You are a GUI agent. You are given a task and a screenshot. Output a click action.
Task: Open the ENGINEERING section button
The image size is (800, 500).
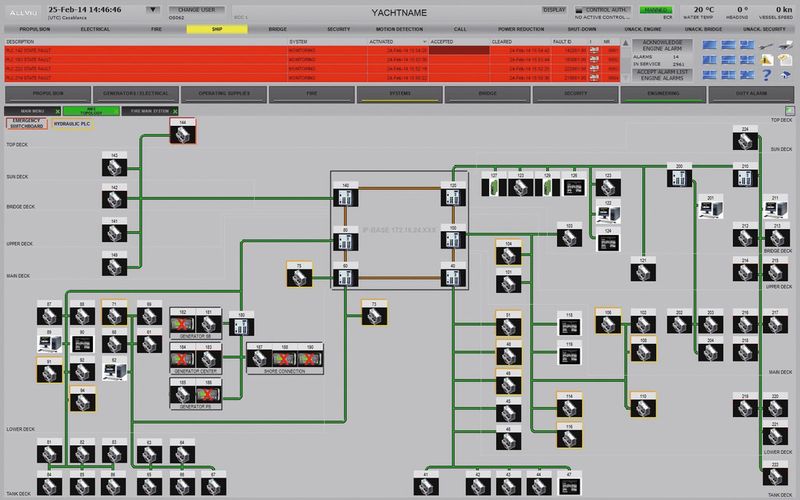(663, 94)
